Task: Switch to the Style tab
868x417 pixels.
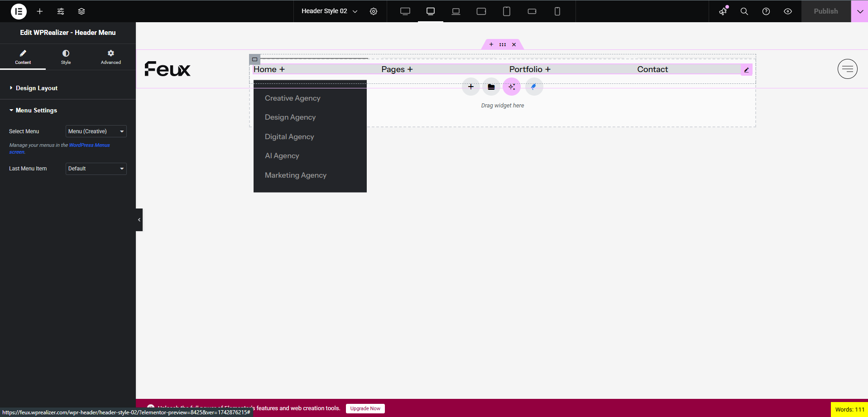Action: [66, 57]
